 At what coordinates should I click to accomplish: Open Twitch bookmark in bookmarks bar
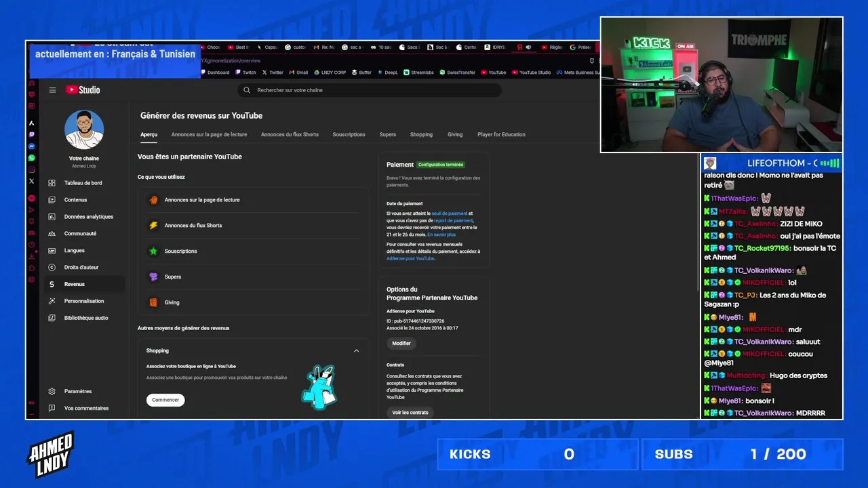pyautogui.click(x=245, y=73)
